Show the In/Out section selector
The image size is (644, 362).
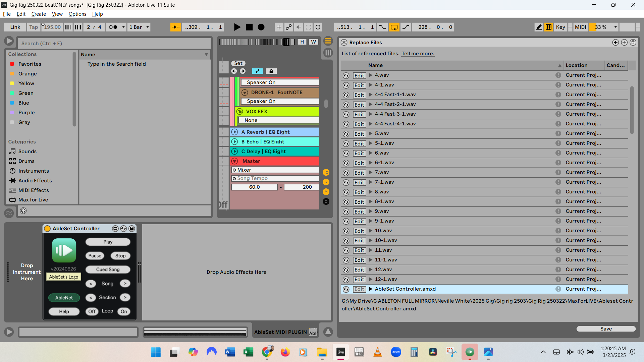tap(326, 172)
